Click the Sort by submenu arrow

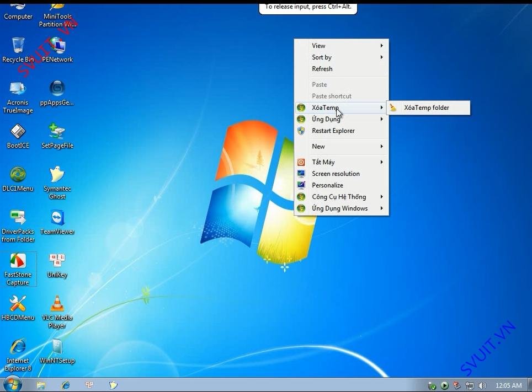[382, 57]
